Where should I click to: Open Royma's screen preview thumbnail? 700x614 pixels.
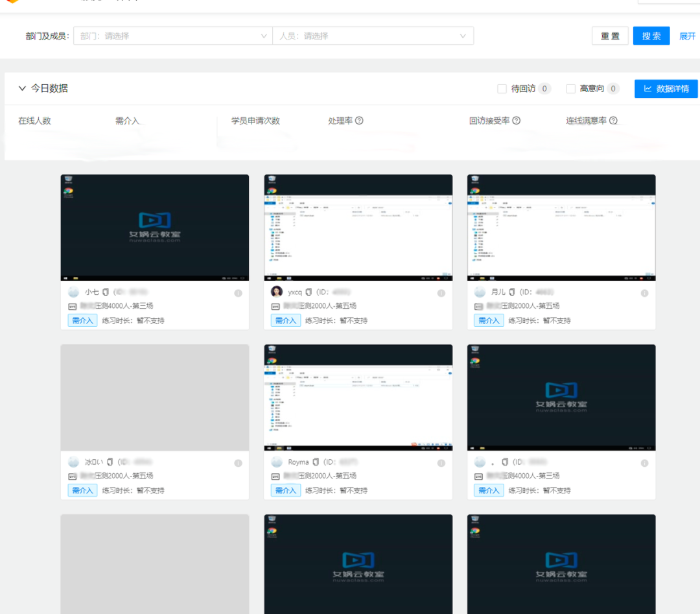[358, 397]
